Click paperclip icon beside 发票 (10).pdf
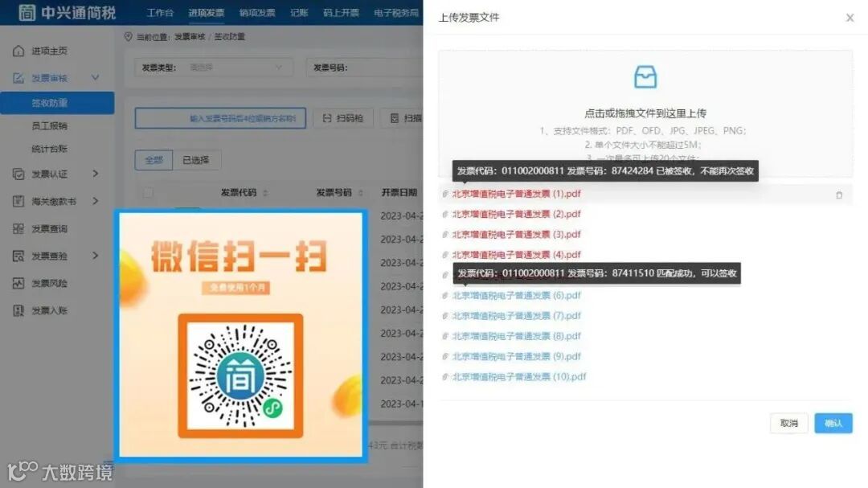Screen dimensions: 868x488 [445, 377]
